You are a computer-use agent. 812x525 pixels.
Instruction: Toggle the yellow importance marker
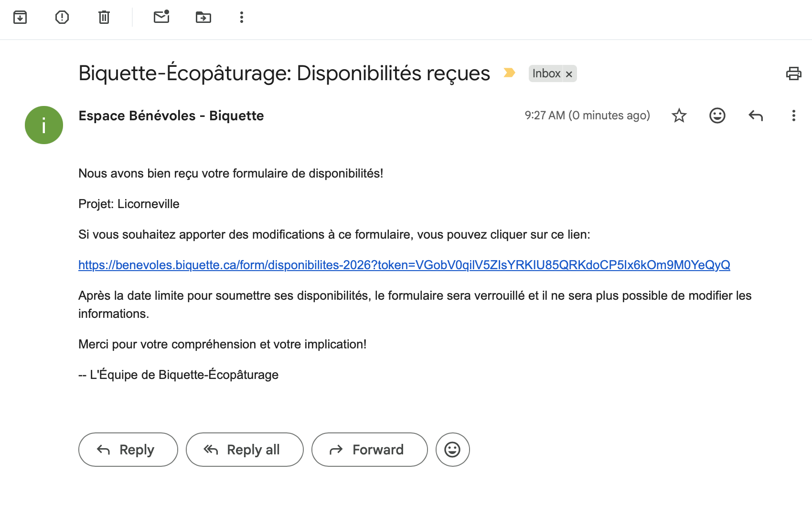tap(509, 73)
